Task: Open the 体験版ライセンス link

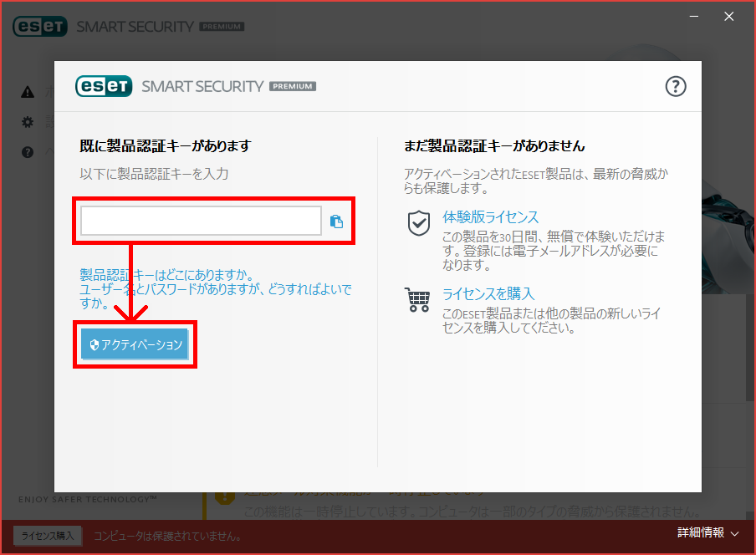Action: click(490, 216)
